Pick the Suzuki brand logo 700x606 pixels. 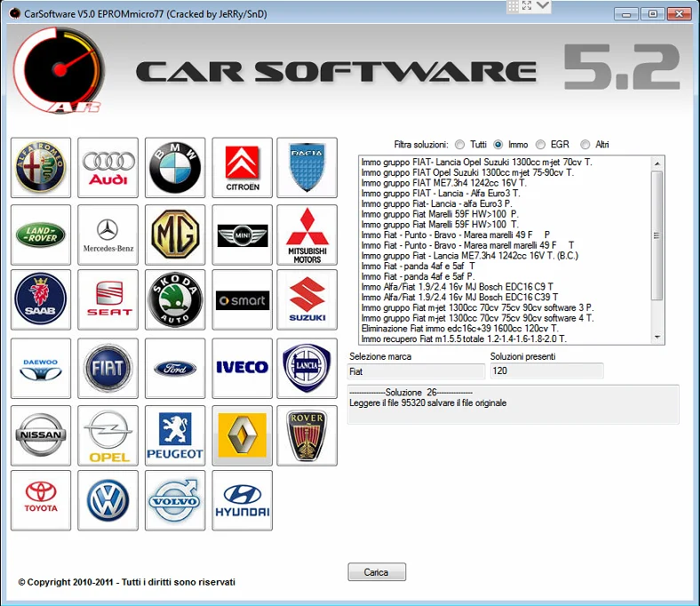pos(306,299)
